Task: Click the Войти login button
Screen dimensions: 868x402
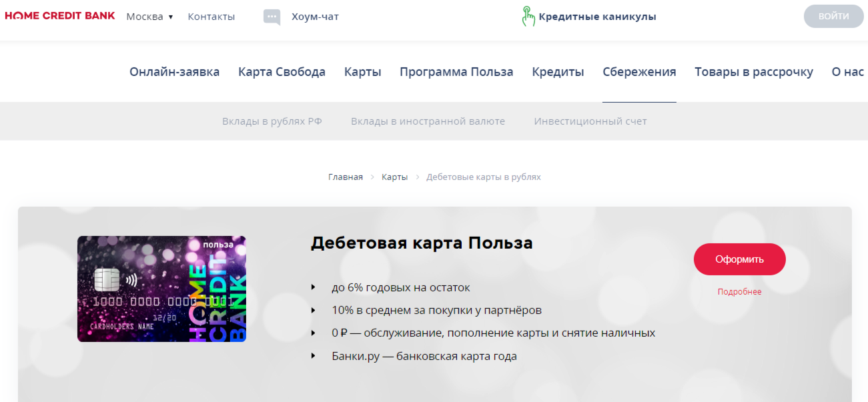Action: point(833,16)
